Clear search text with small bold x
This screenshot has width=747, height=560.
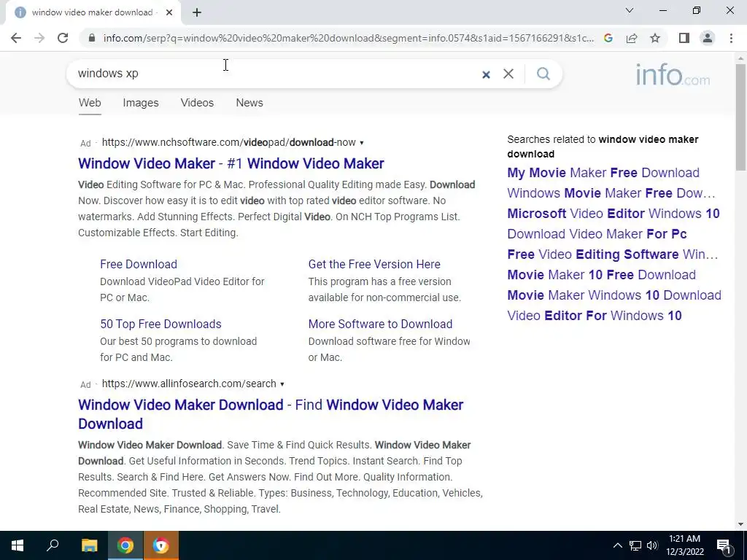(486, 74)
